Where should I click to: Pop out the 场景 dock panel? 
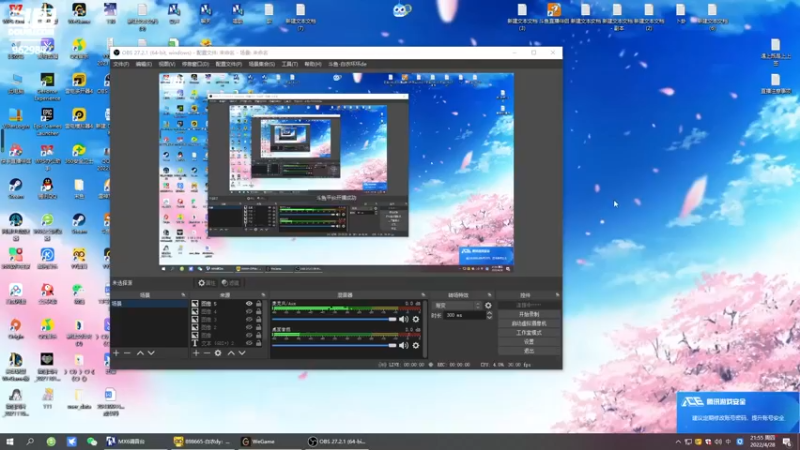[x=183, y=295]
